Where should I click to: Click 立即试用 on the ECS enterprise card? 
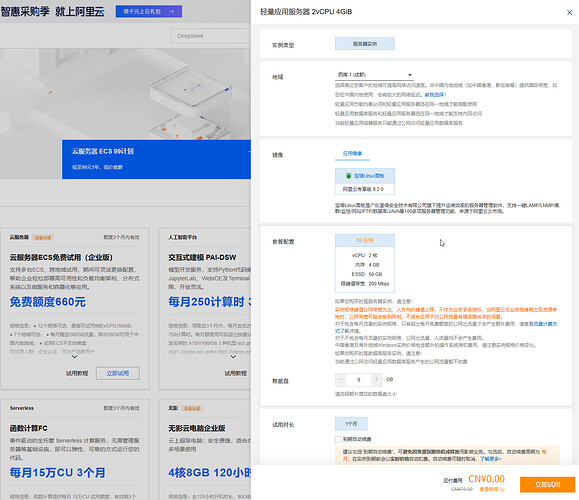[118, 373]
